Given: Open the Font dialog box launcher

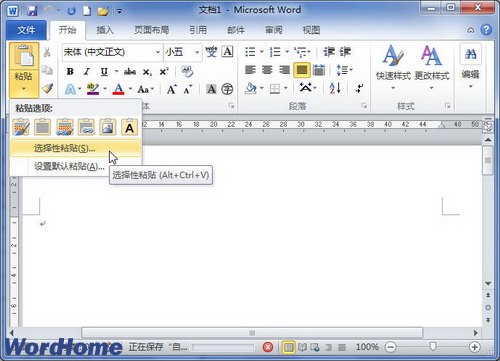Looking at the screenshot, I should coord(231,106).
